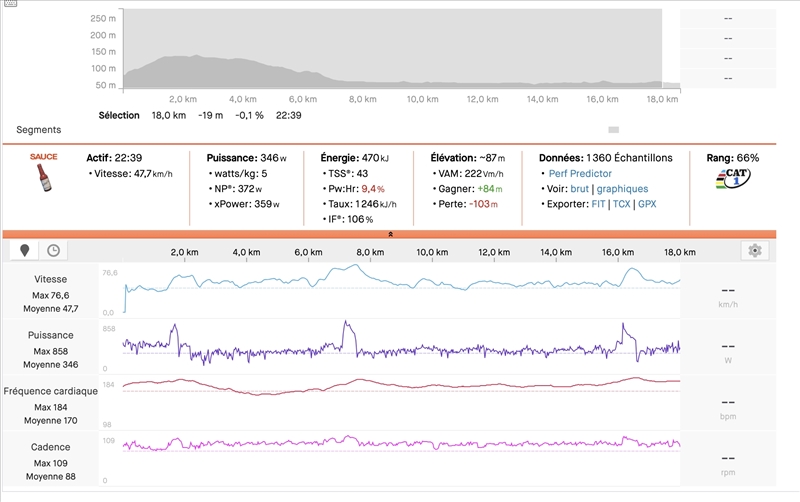Export the activity as a TCX file
The image size is (800, 502).
(622, 204)
